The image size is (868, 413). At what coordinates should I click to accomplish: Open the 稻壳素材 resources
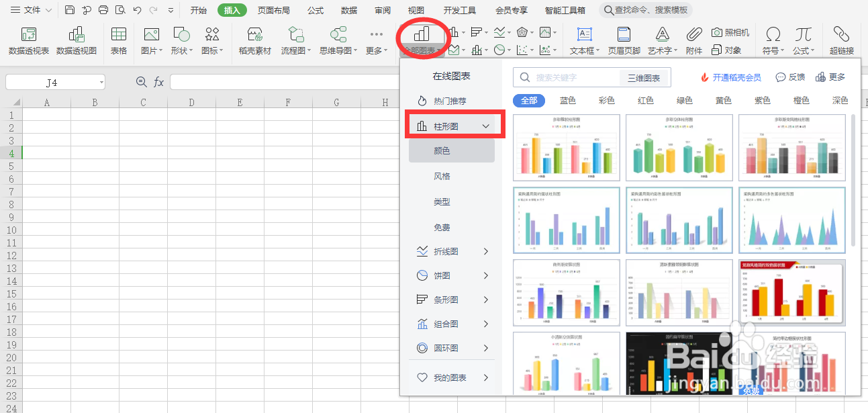(255, 41)
